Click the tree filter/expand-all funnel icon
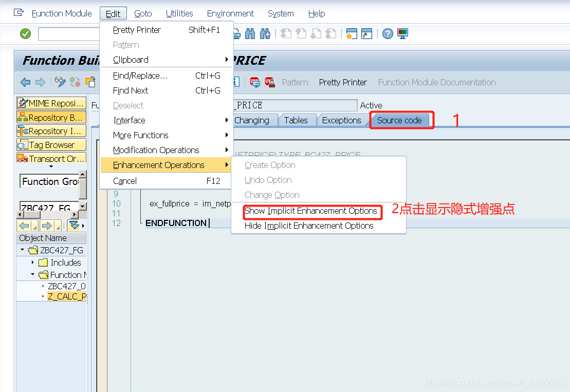The height and width of the screenshot is (392, 570). tap(75, 226)
